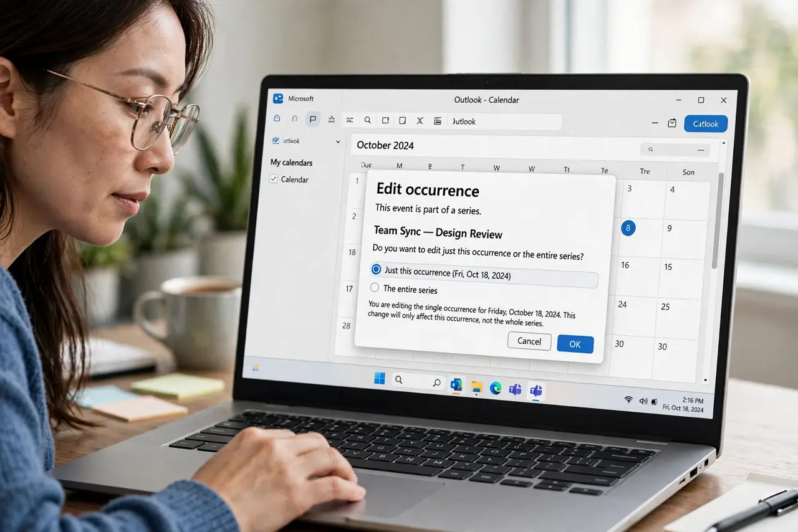This screenshot has height=532, width=798.
Task: Click the calendar search box beside October 2024
Action: [x=675, y=150]
